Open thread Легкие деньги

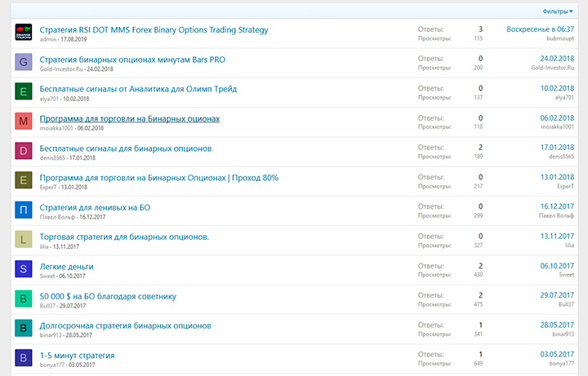66,267
